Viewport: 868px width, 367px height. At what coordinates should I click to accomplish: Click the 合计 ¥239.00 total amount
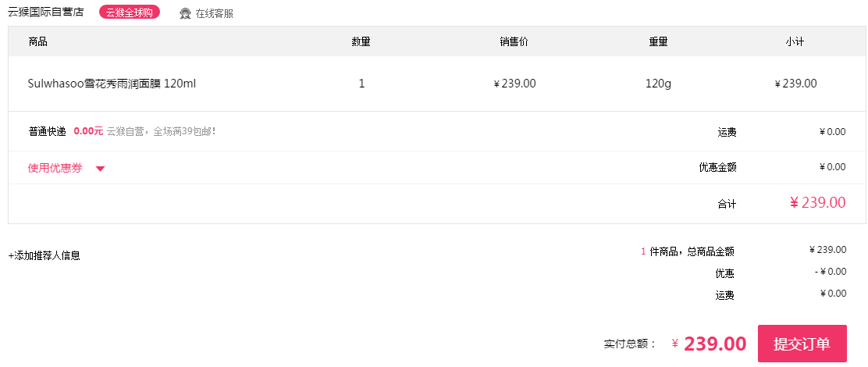pos(817,202)
